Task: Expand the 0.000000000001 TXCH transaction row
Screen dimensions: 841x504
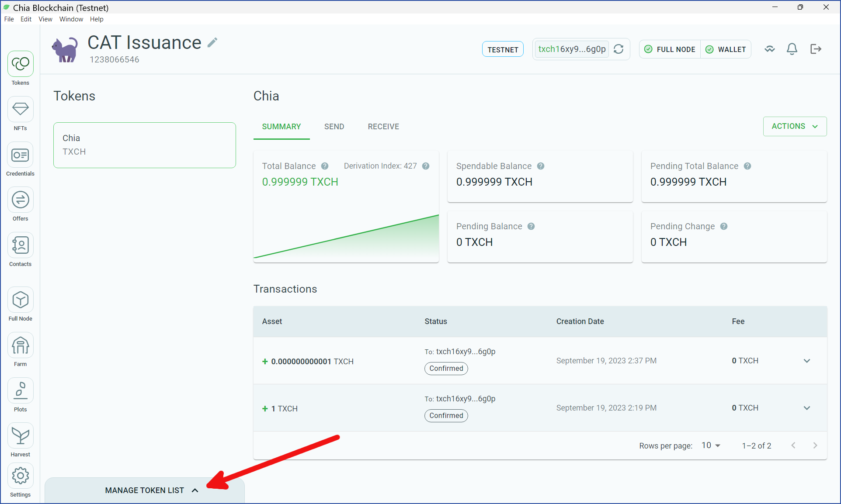Action: [x=807, y=361]
